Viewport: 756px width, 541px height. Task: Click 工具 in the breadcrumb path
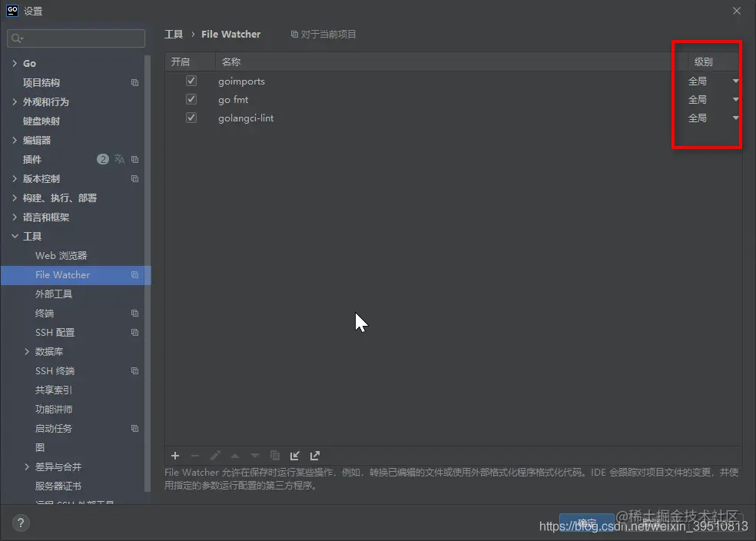coord(173,34)
